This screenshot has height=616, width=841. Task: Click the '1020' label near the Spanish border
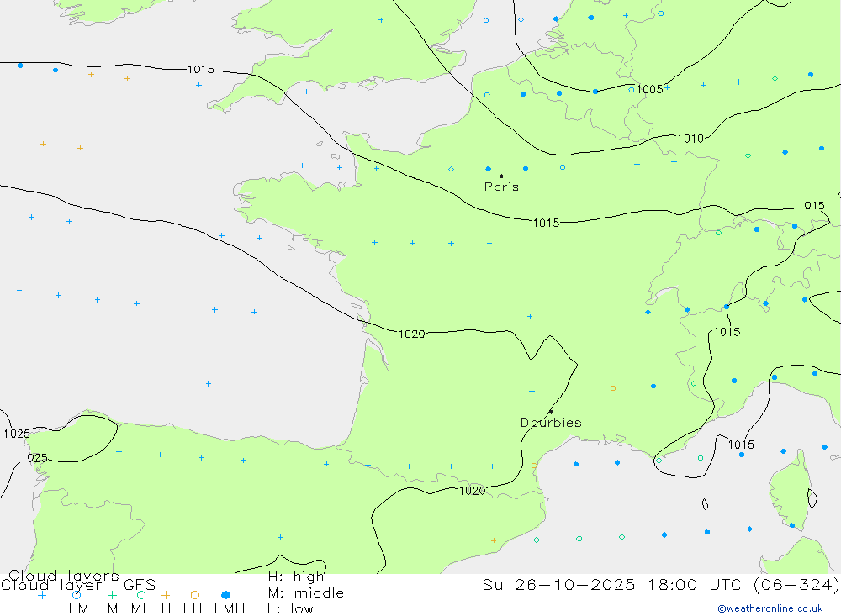tap(473, 491)
